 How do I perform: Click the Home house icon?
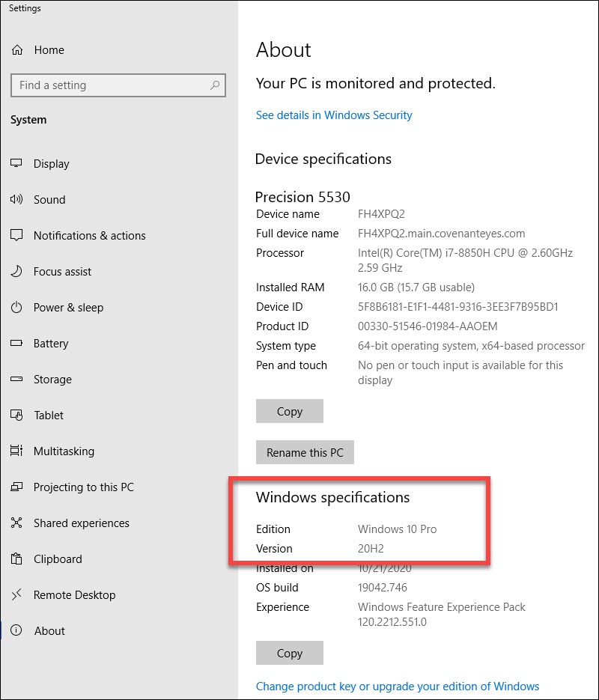click(x=16, y=50)
